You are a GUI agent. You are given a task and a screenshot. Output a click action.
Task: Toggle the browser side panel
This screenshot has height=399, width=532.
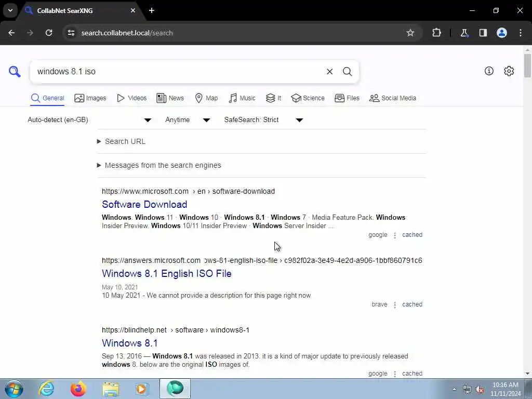tap(483, 33)
